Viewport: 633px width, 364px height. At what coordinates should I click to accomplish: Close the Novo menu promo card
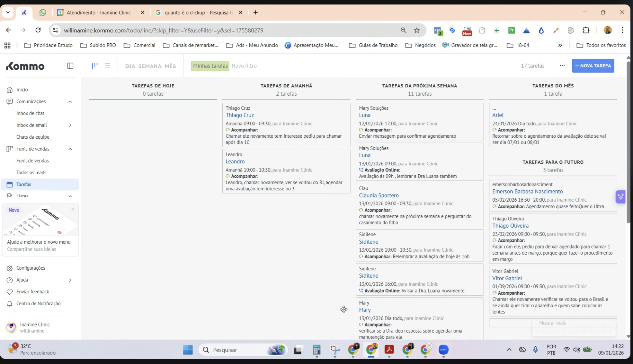73,209
